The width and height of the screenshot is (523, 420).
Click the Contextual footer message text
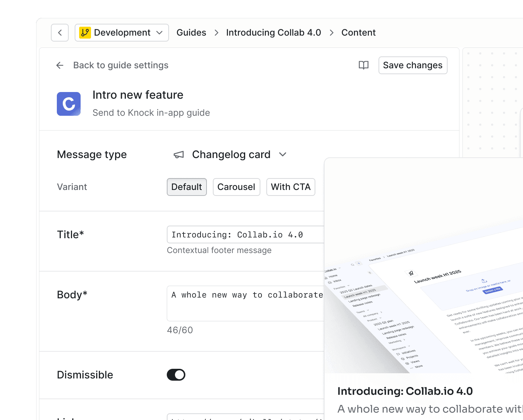point(219,250)
